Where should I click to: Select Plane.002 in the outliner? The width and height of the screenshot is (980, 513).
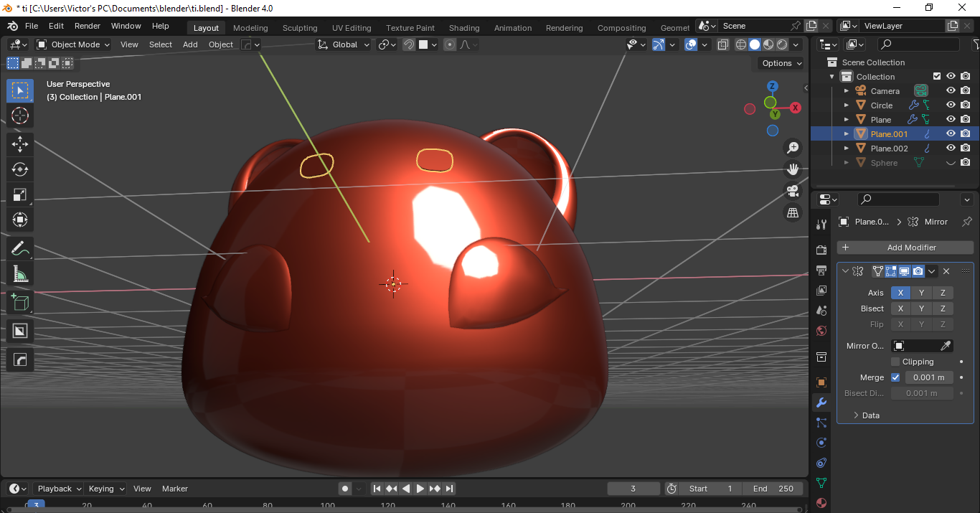[x=889, y=149]
